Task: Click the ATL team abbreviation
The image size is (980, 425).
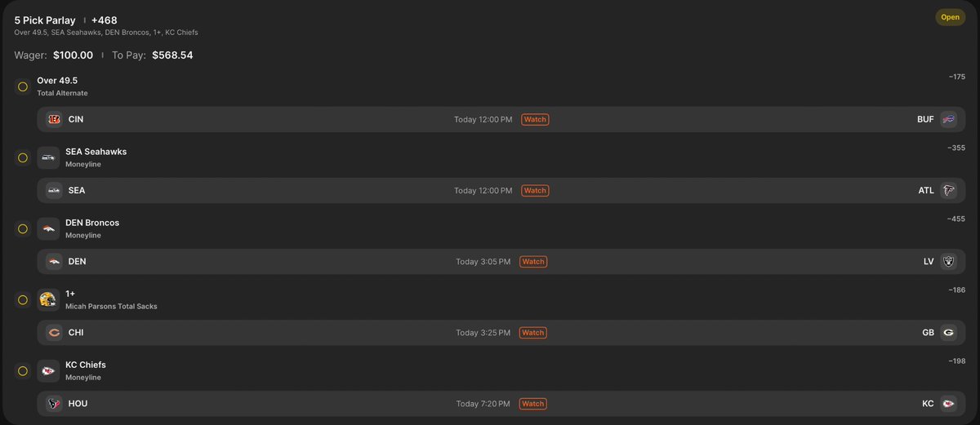Action: pos(926,190)
